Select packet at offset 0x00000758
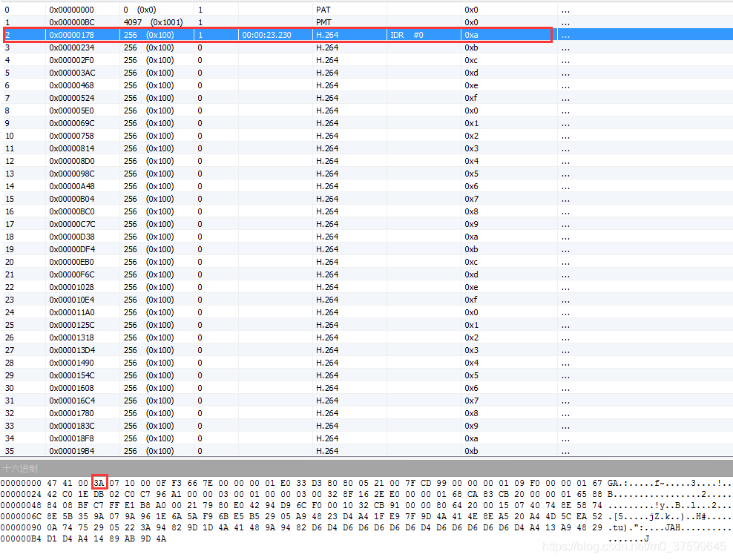This screenshot has width=733, height=560. 366,136
